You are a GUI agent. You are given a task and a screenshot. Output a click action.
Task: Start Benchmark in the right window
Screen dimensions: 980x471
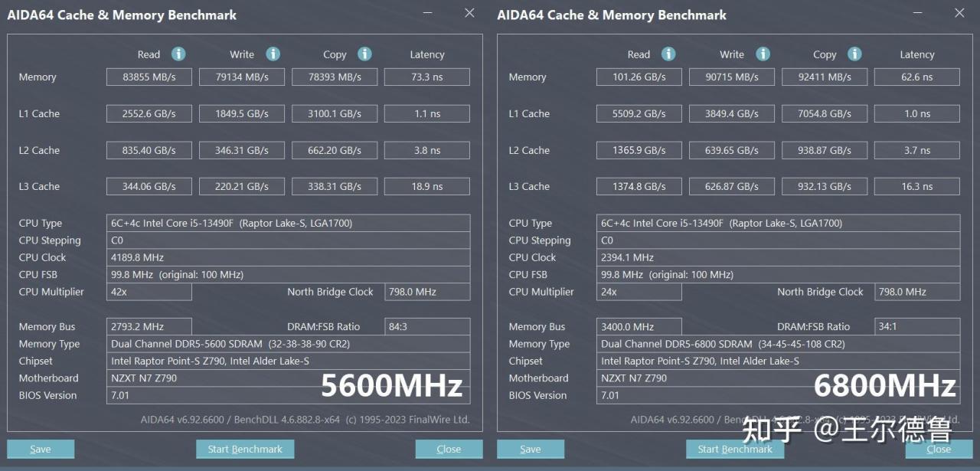[x=735, y=450]
